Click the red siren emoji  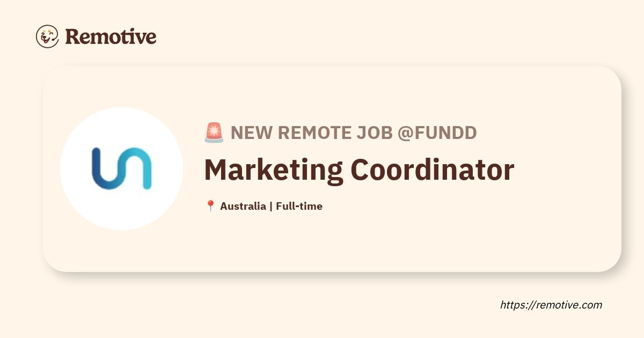coord(214,133)
